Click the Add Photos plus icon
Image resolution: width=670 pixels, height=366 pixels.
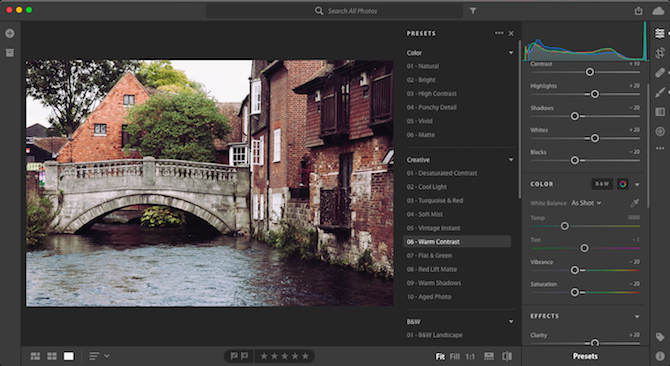point(10,33)
